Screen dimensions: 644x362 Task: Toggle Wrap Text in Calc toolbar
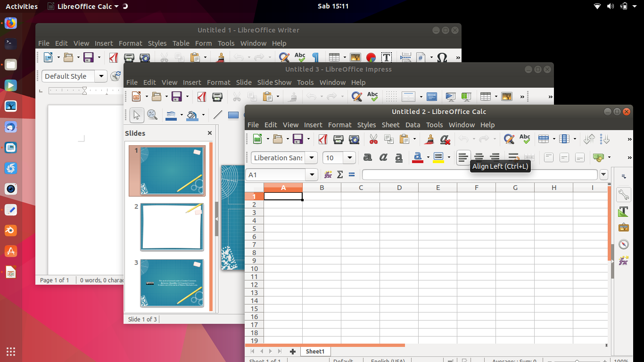click(x=513, y=157)
